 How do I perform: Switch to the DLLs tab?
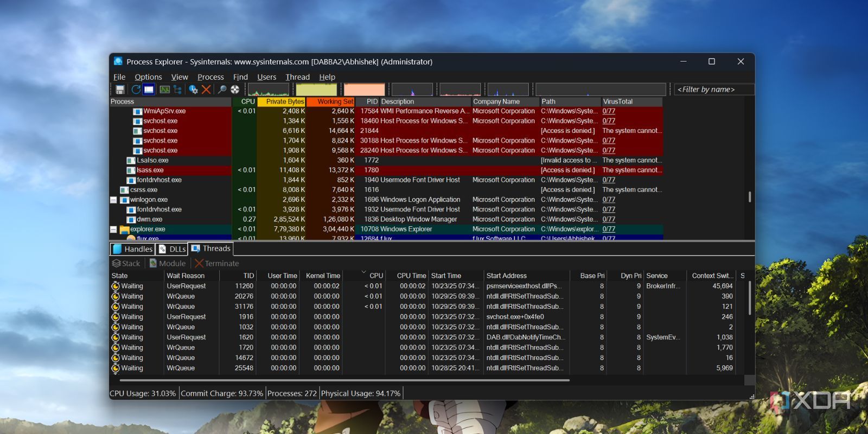(172, 249)
